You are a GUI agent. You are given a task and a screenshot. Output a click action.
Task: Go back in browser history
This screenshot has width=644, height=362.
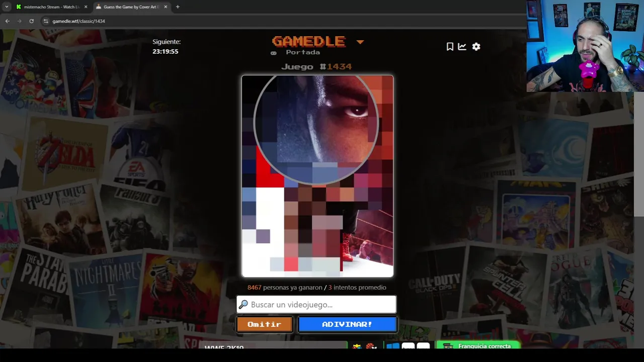coord(7,21)
